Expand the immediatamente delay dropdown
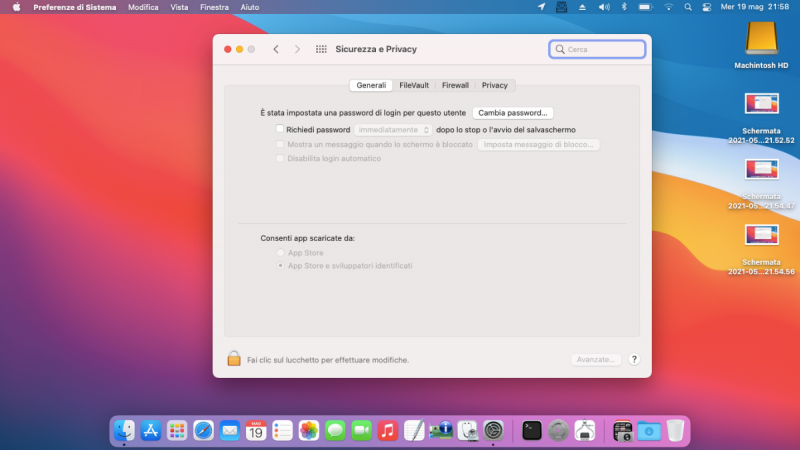 coord(393,129)
